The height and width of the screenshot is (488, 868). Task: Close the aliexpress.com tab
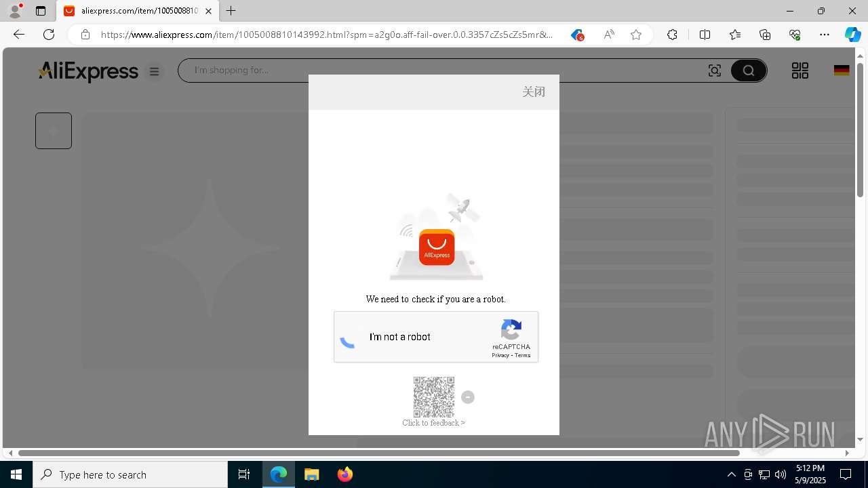[208, 11]
